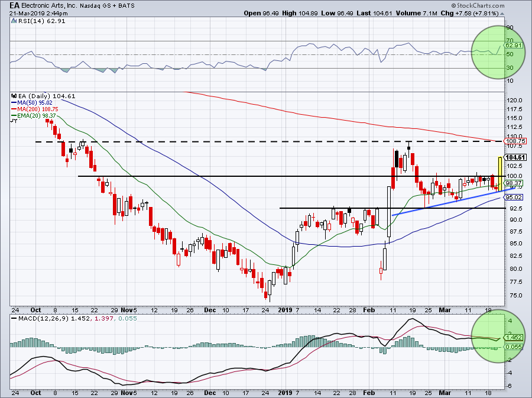
Task: Click the 21-Mar-2019 2:44pm timestamp
Action: [x=38, y=14]
